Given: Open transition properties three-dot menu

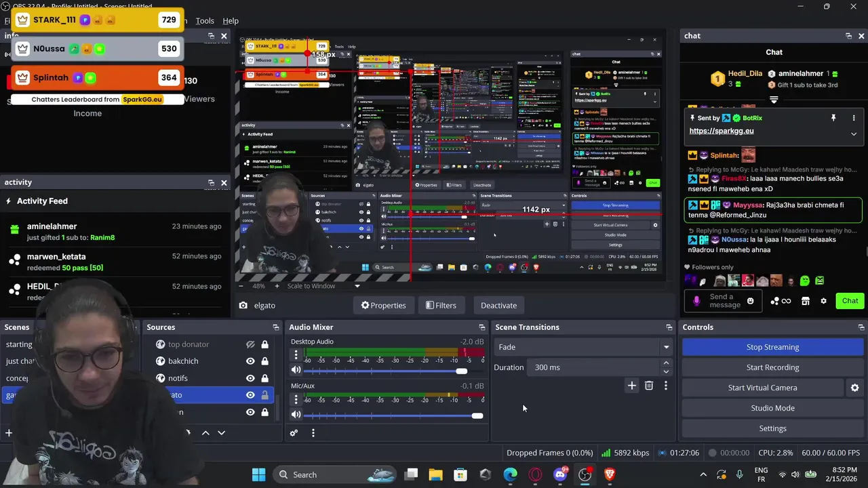Looking at the screenshot, I should 666,386.
